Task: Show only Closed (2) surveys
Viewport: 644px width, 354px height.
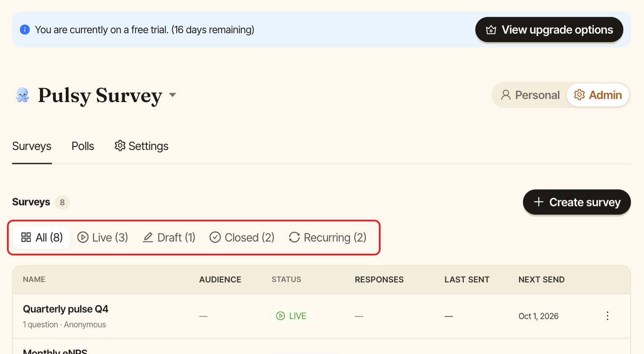Action: tap(242, 237)
